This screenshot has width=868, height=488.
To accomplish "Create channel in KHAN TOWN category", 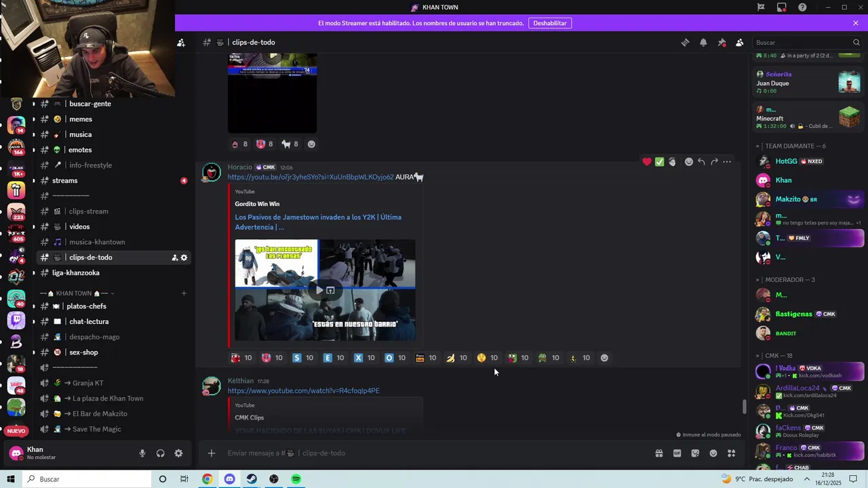I will pyautogui.click(x=184, y=293).
